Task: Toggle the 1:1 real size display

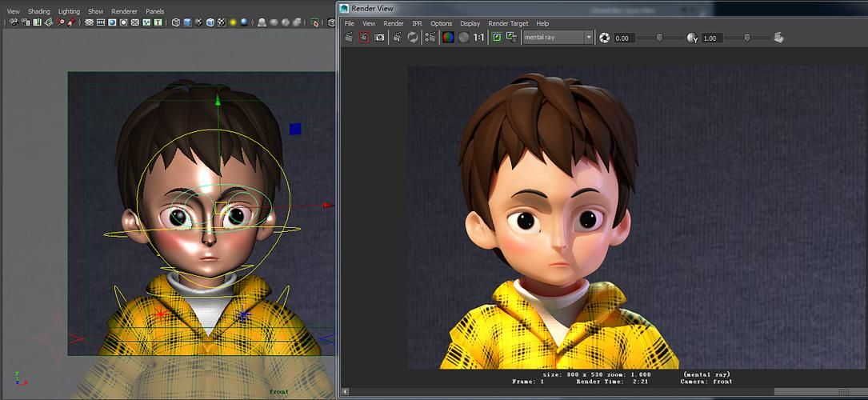Action: [479, 38]
